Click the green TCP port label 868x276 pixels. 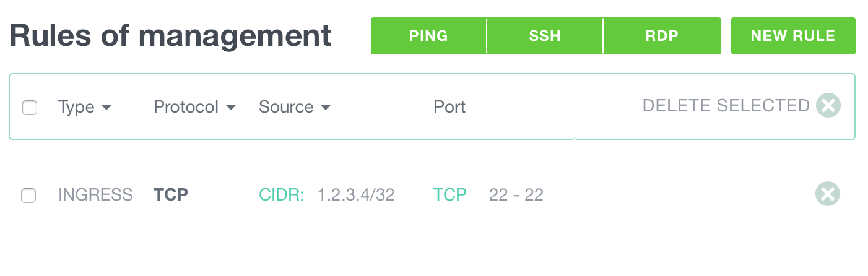pos(450,195)
